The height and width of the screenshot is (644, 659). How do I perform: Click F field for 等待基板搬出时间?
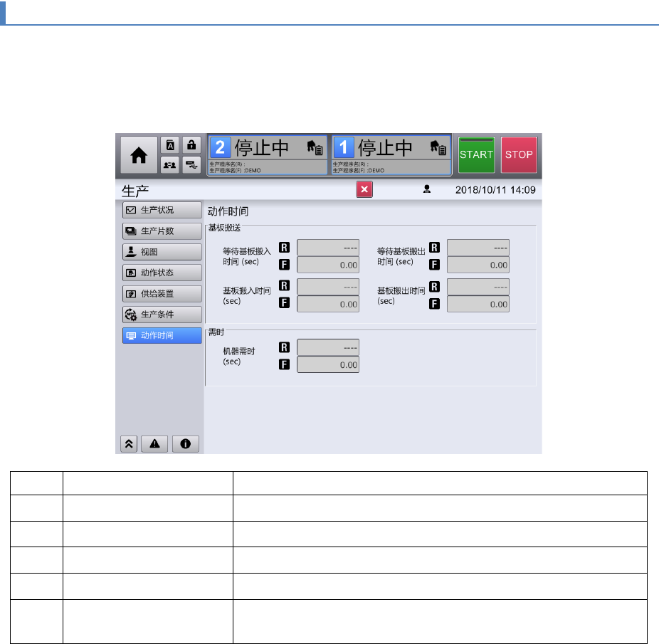pyautogui.click(x=478, y=265)
